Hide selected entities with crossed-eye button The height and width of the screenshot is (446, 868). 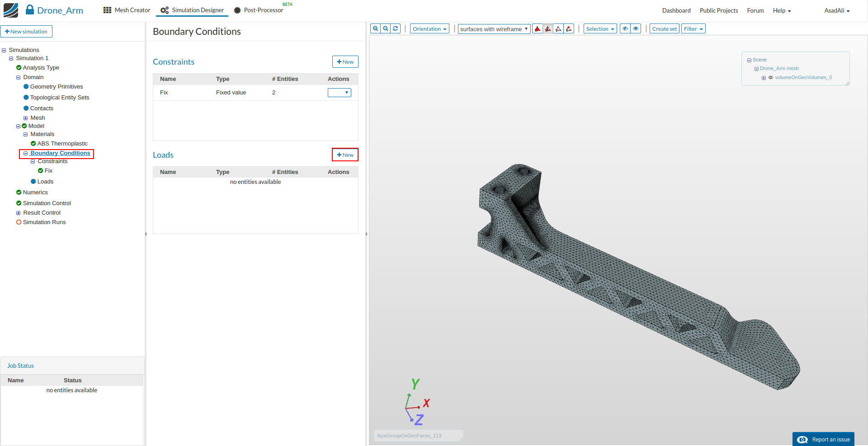coord(625,28)
